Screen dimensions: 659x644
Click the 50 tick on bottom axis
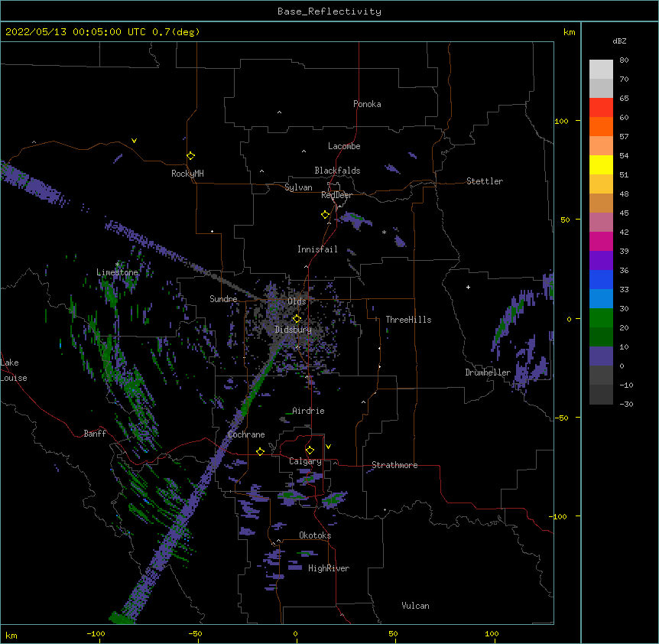[393, 633]
